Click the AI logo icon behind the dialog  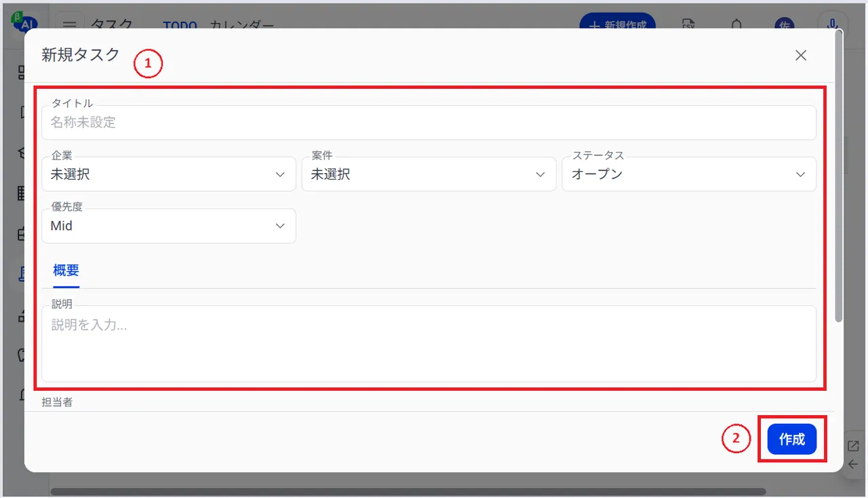pyautogui.click(x=24, y=22)
